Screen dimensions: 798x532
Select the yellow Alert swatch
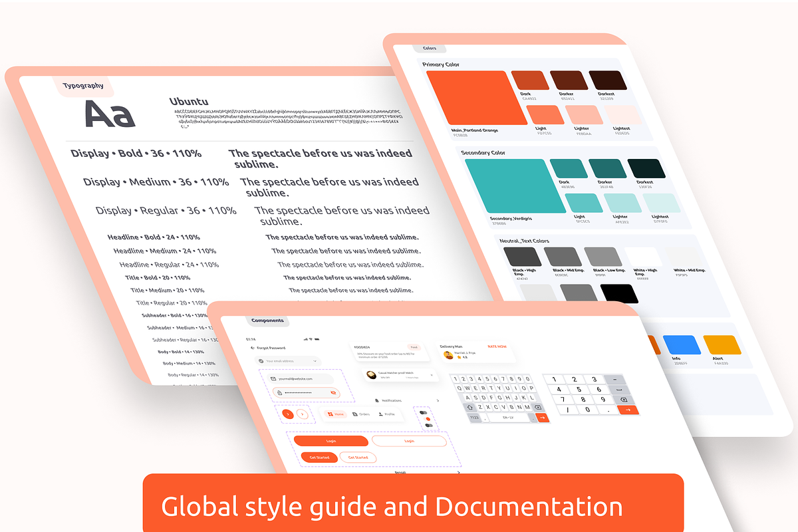tap(722, 344)
